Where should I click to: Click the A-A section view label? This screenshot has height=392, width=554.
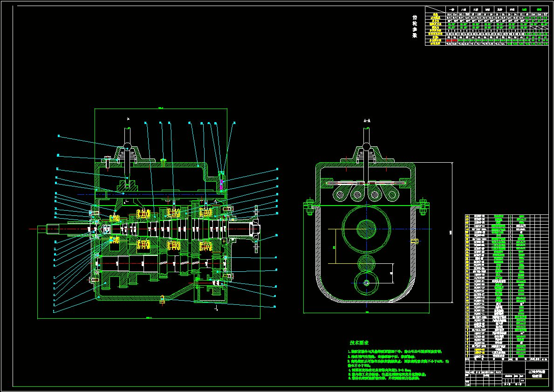pyautogui.click(x=367, y=121)
